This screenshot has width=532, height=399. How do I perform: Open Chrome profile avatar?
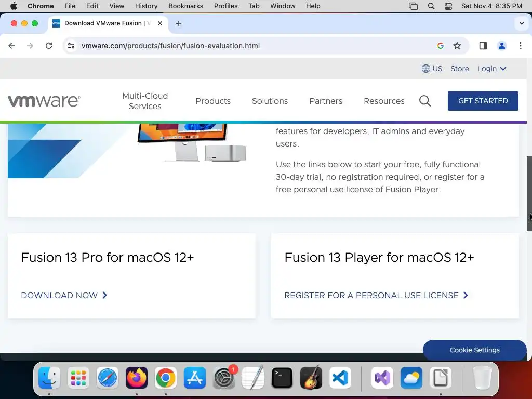[502, 46]
